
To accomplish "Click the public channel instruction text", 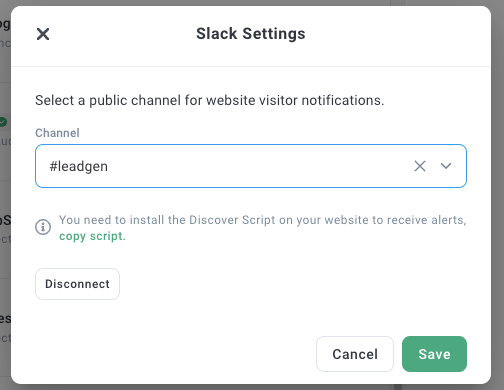I will 210,100.
